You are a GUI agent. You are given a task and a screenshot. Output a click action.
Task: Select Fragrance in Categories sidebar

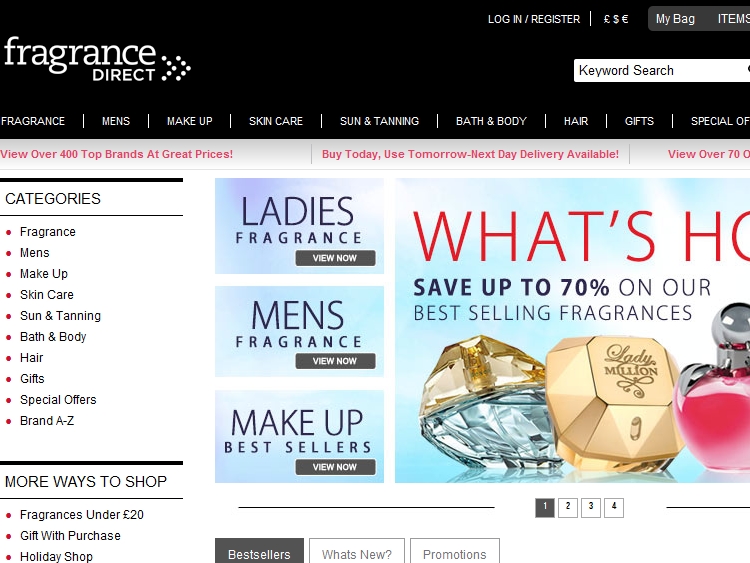[x=48, y=232]
